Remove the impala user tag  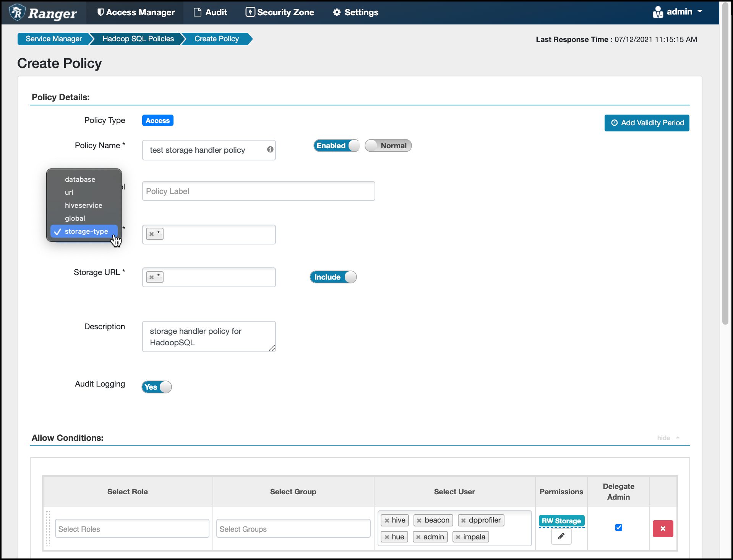pyautogui.click(x=458, y=537)
